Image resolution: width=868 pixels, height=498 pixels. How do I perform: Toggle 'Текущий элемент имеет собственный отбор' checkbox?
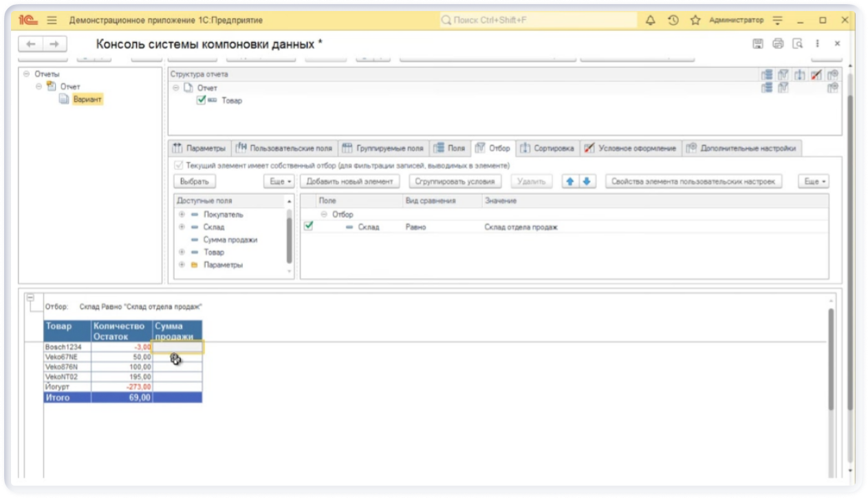click(x=180, y=166)
